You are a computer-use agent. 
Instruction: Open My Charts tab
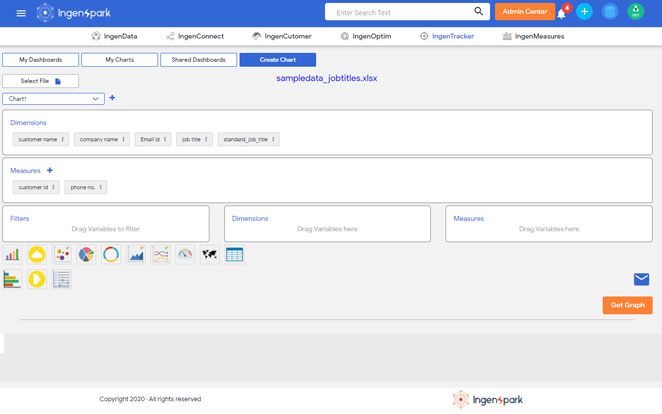tap(119, 60)
